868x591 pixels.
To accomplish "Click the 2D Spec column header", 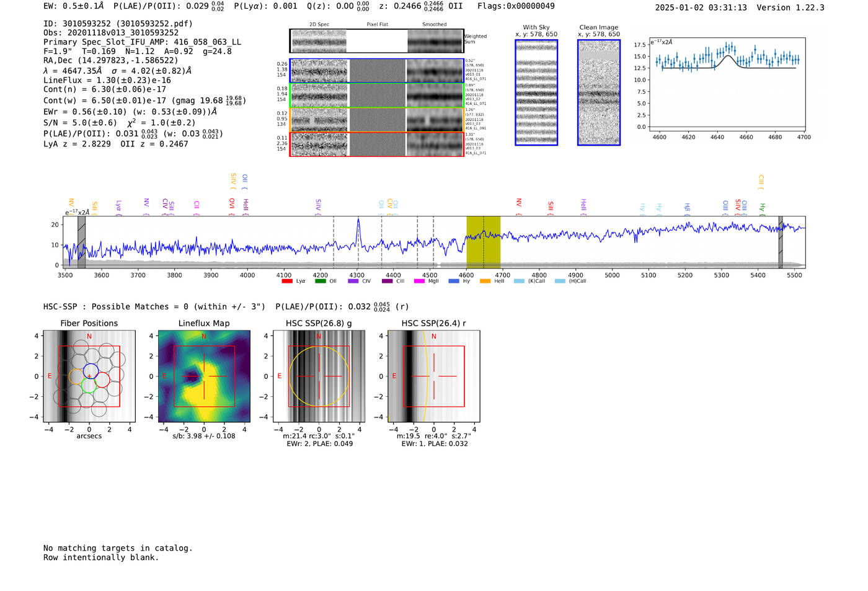I will pos(319,25).
